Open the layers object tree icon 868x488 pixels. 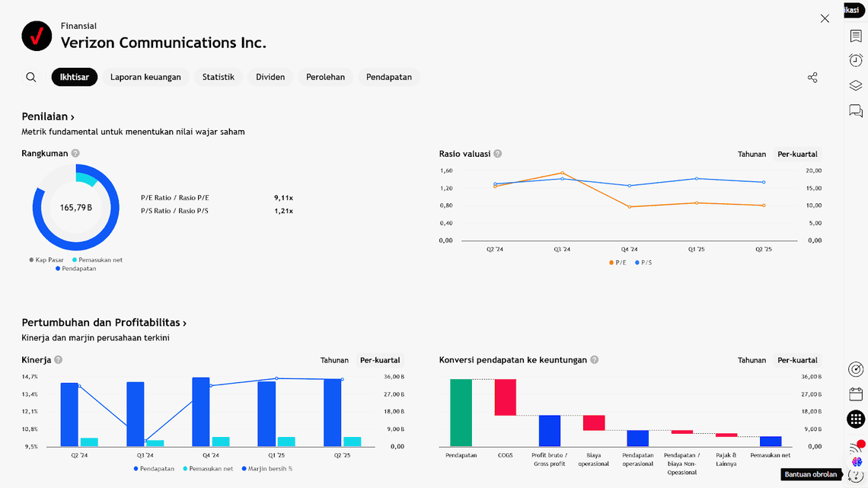point(856,86)
